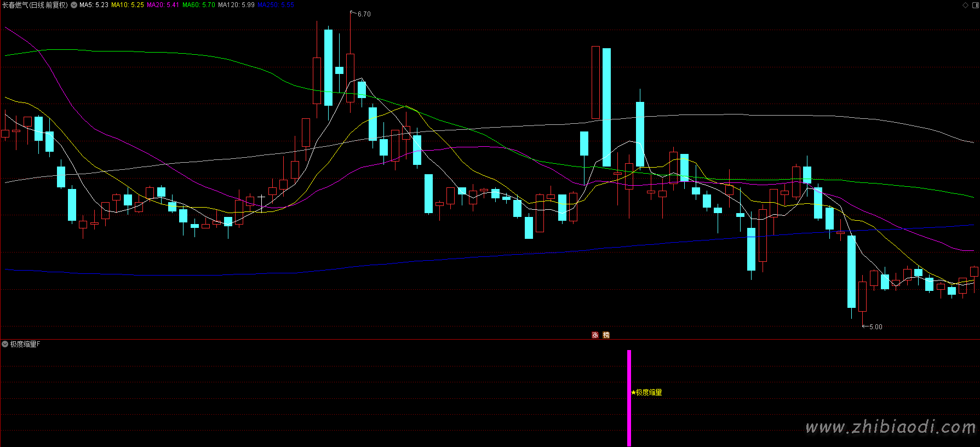This screenshot has height=447, width=980.
Task: Open the dropdown beside 长春燃气 chart title
Action: pyautogui.click(x=74, y=5)
